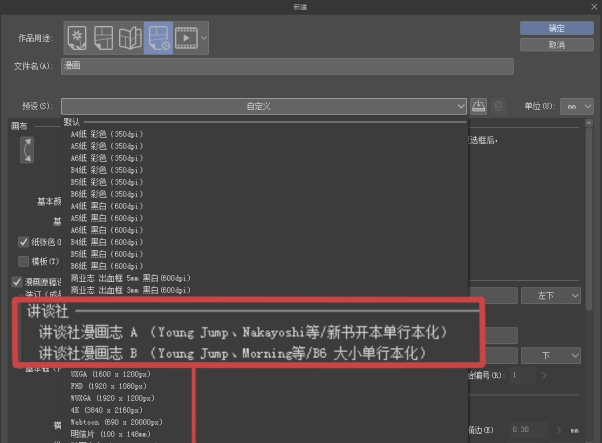Open the 左下 position dropdown

(551, 296)
